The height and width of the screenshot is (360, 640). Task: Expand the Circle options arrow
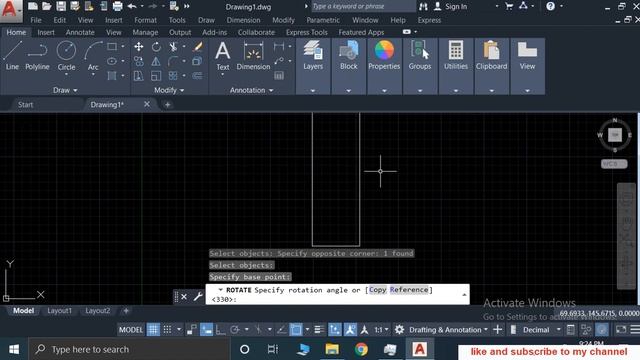coord(66,76)
